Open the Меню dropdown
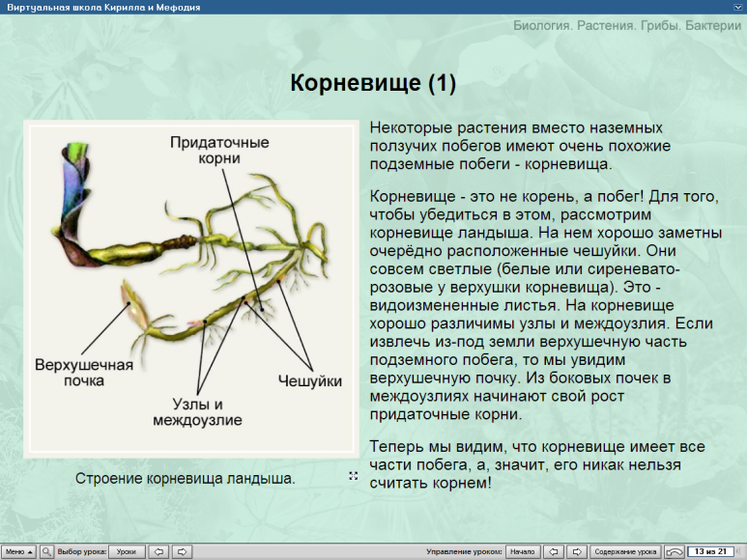747x560 pixels. 18,551
